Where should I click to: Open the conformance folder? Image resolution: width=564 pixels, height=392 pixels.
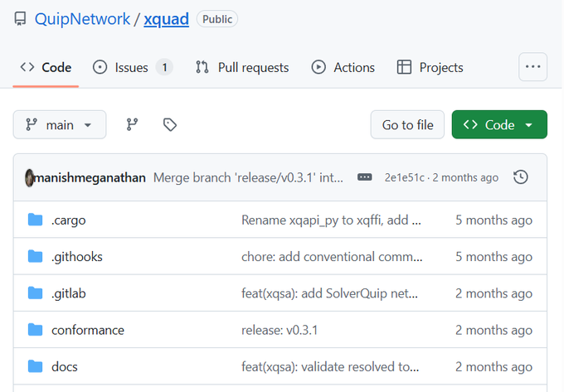coord(88,330)
